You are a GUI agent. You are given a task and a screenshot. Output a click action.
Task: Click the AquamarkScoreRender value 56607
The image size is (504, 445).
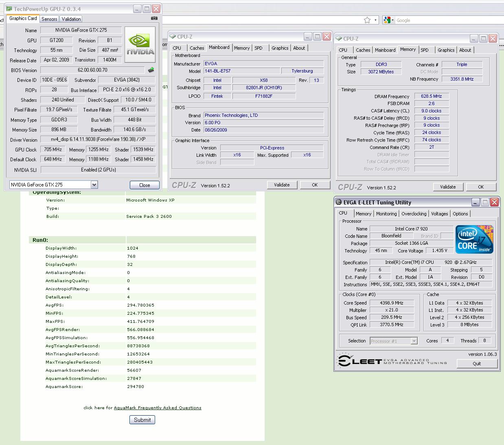(134, 370)
